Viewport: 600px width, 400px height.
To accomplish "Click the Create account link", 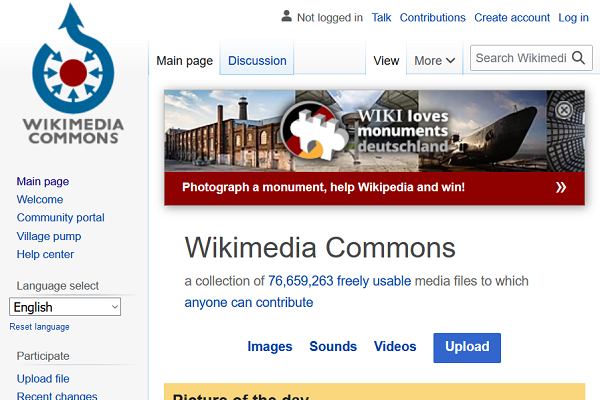I will point(511,18).
